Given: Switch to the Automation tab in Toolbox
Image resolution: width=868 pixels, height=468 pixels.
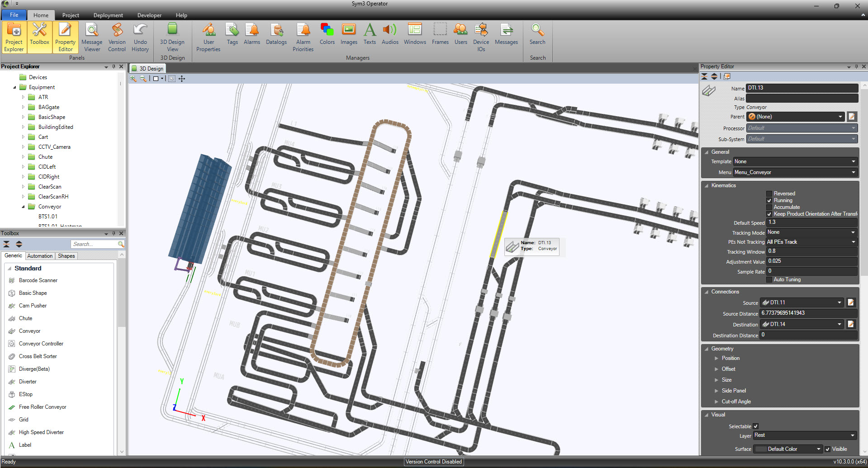Looking at the screenshot, I should tap(40, 255).
